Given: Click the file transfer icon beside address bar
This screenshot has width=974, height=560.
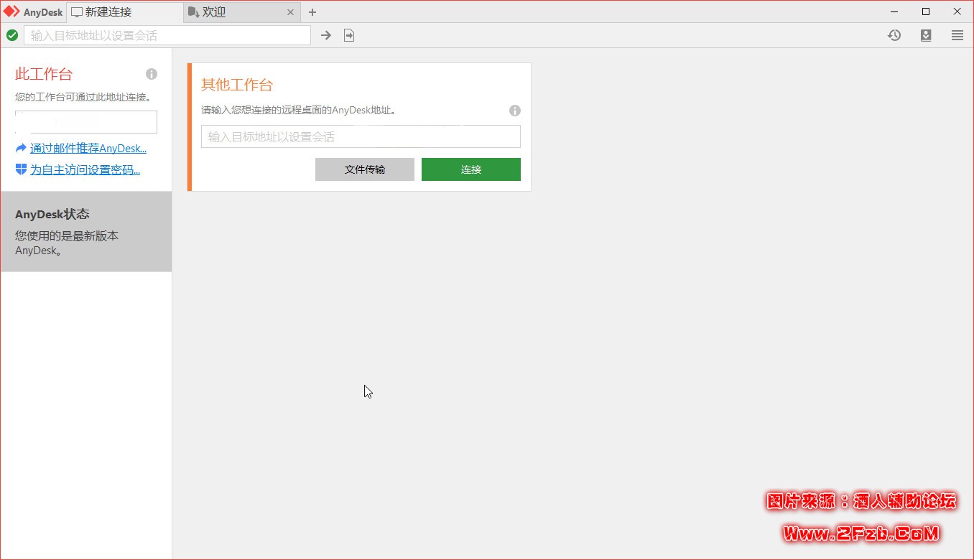Looking at the screenshot, I should point(349,35).
